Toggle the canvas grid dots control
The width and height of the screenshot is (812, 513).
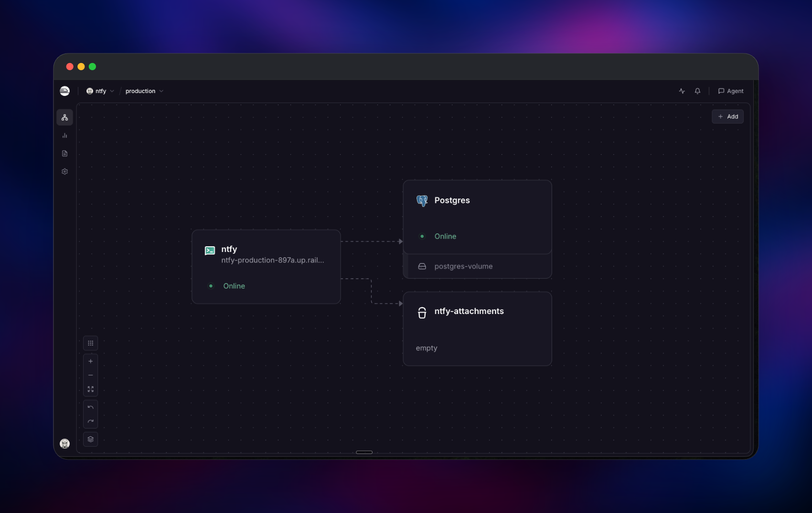(x=90, y=343)
